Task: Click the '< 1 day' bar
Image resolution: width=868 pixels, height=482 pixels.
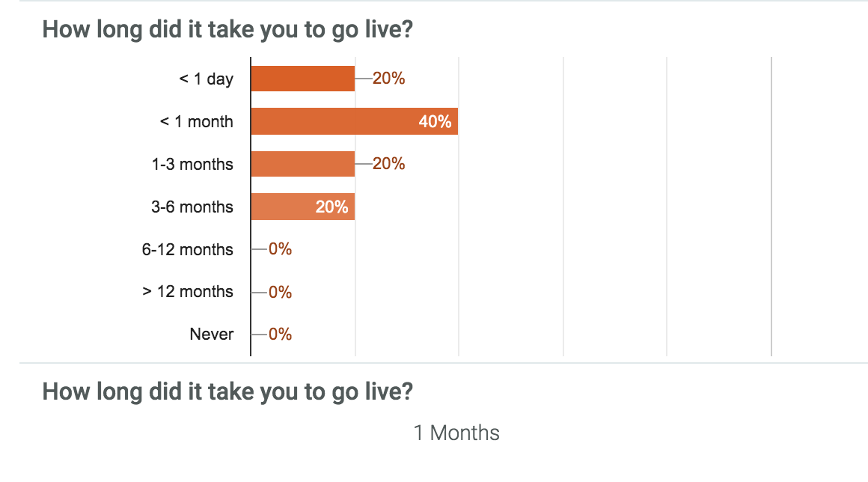Action: pyautogui.click(x=302, y=79)
